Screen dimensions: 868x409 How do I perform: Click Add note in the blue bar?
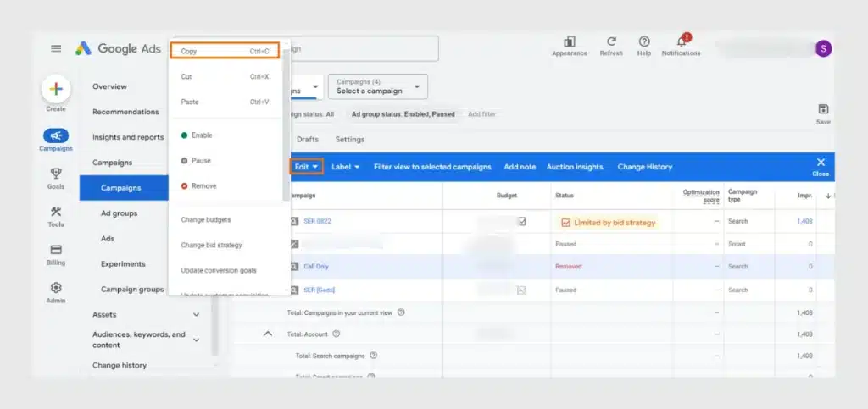point(520,166)
